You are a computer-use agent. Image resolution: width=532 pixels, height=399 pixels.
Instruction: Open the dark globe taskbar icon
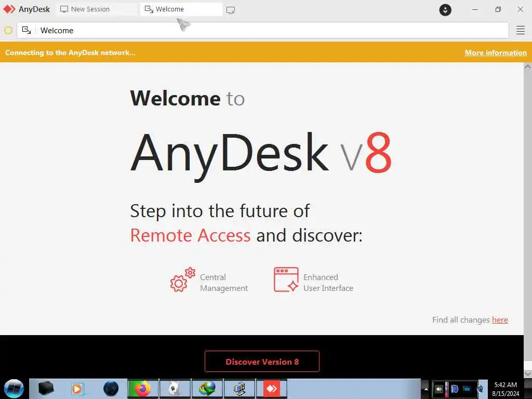(x=111, y=389)
